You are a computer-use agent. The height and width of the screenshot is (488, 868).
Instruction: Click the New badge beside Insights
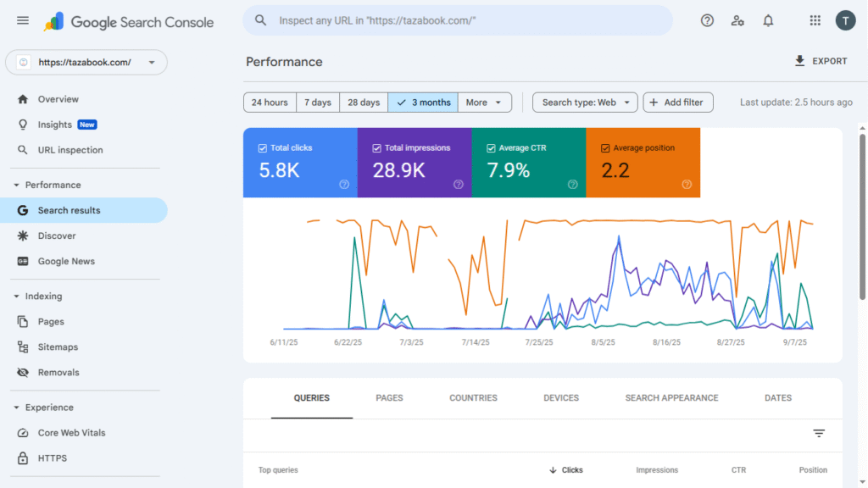[x=87, y=125]
